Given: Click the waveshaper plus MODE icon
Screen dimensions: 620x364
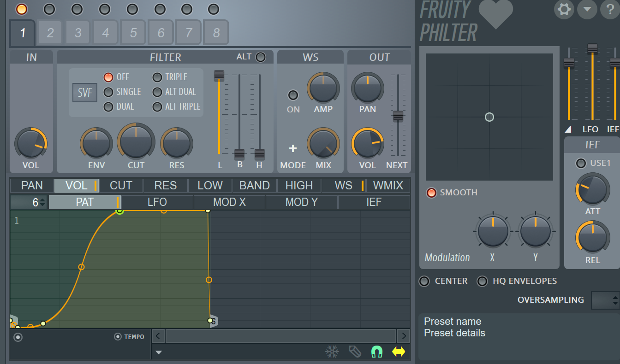Looking at the screenshot, I should (293, 148).
